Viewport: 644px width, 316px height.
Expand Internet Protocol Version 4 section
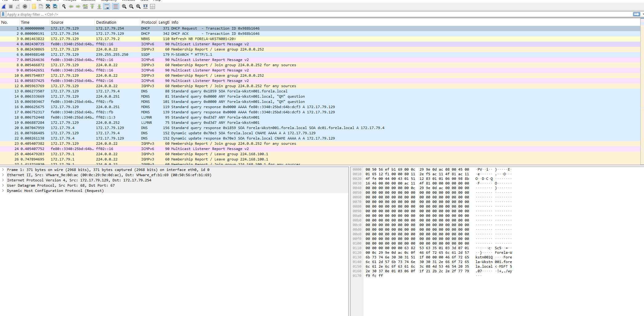[x=3, y=180]
